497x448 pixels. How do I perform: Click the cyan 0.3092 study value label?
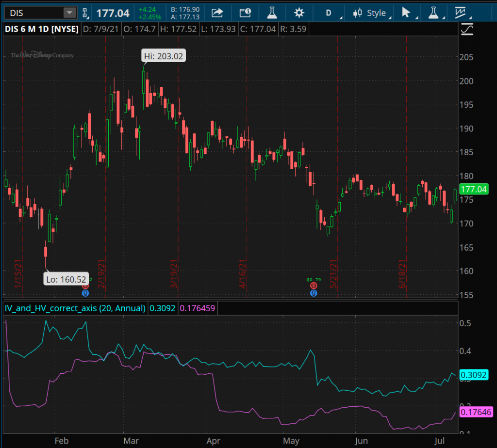(162, 308)
